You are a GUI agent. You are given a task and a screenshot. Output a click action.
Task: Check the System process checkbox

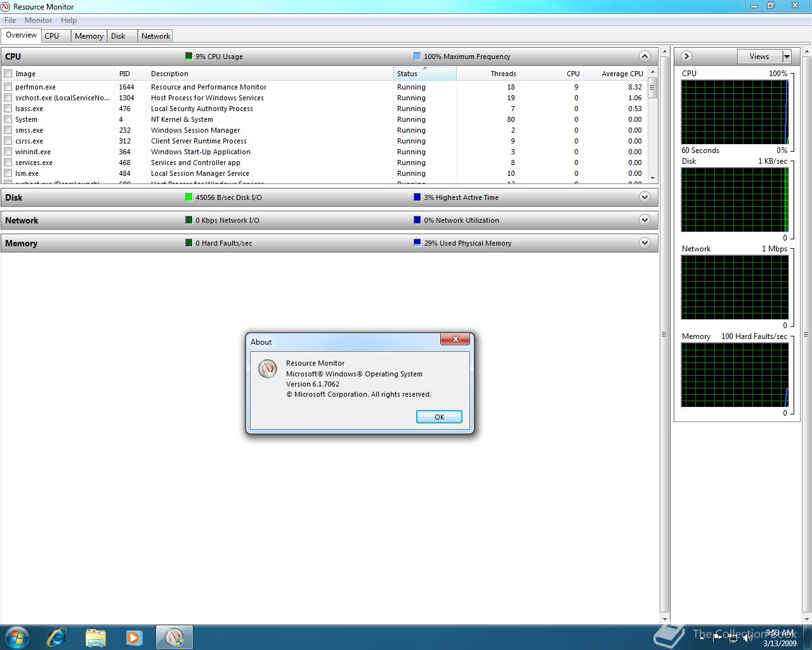click(8, 119)
